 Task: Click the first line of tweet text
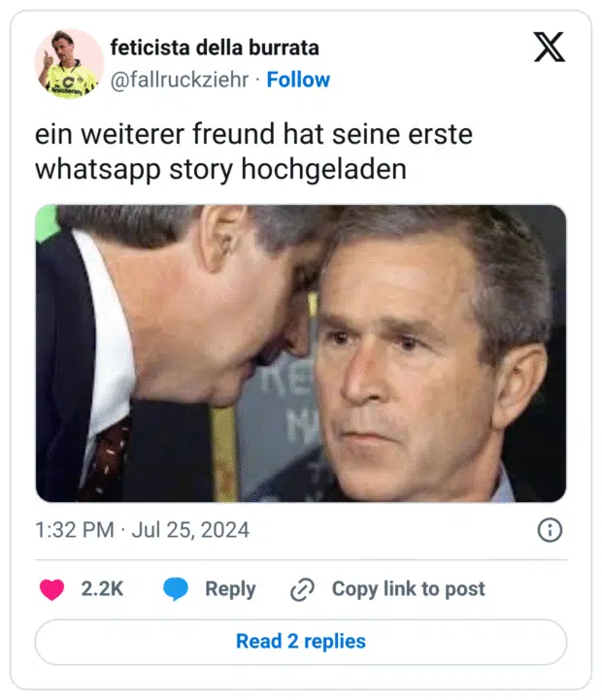point(253,133)
